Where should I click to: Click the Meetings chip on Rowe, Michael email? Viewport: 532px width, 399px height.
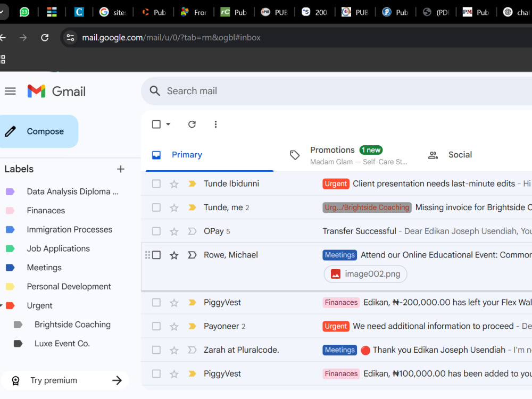click(x=339, y=255)
